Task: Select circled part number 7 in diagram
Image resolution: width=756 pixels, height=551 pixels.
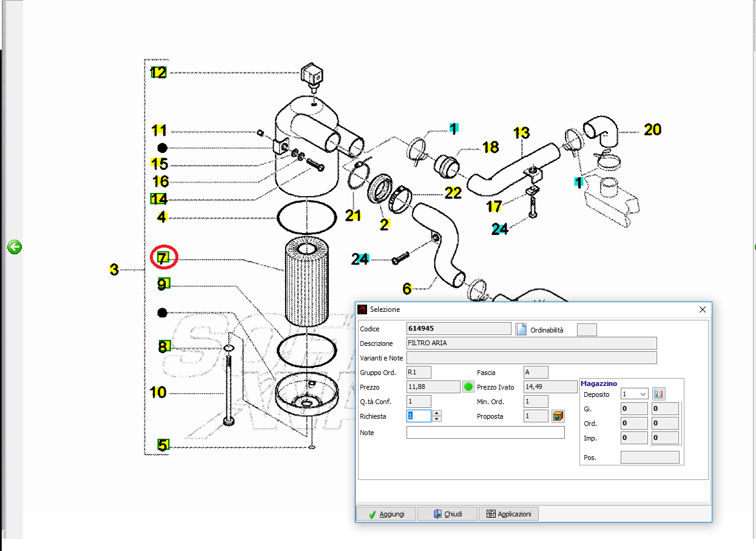Action: click(163, 258)
